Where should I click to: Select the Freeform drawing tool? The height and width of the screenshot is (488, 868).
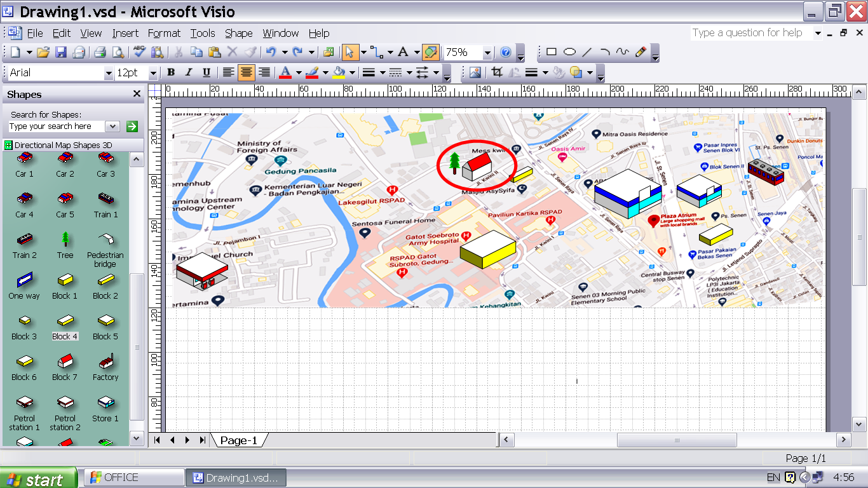[x=623, y=52]
